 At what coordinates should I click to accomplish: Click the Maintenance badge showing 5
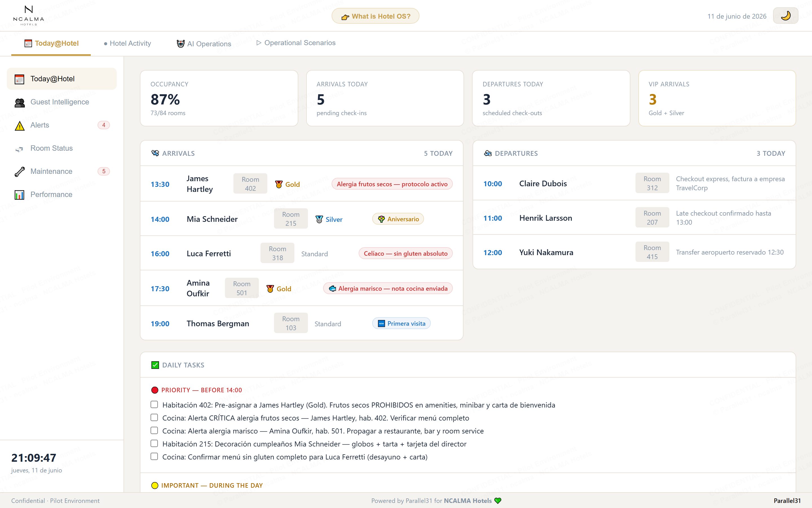[104, 171]
